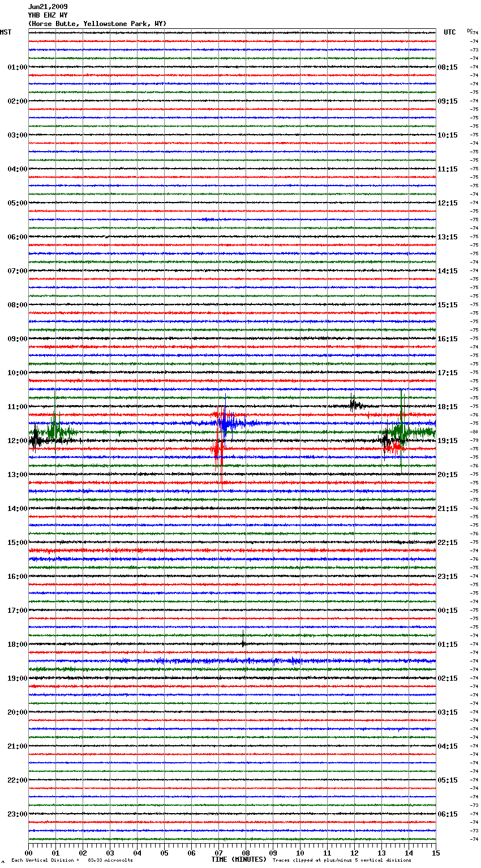Select the 00 minute tick label on bottom axis
The width and height of the screenshot is (481, 868).
click(x=28, y=853)
